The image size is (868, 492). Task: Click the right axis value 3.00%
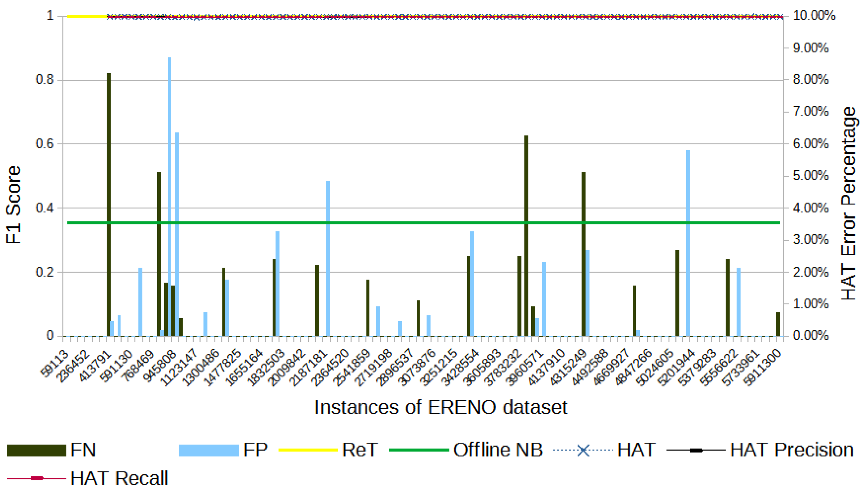811,240
